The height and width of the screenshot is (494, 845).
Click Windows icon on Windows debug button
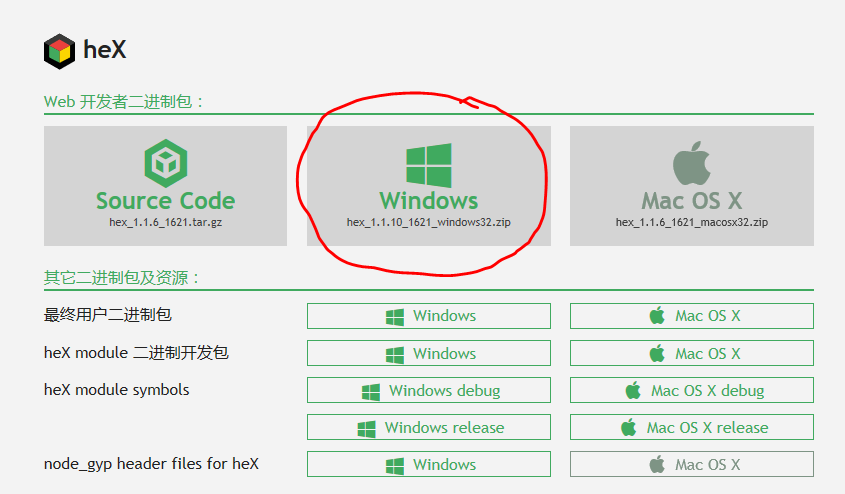point(371,392)
